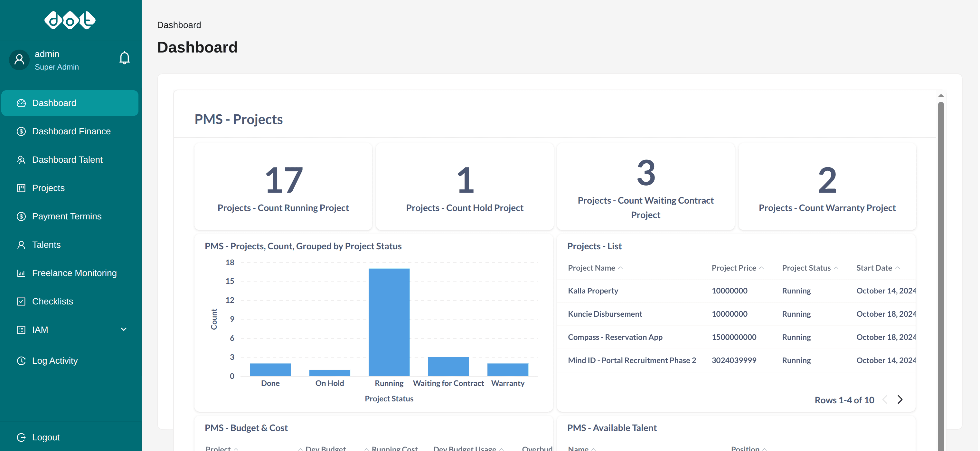Click the PMS - Projects section heading

[239, 119]
